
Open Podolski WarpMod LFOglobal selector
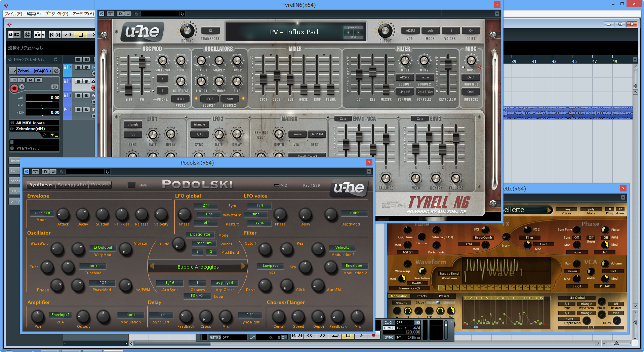coord(103,247)
